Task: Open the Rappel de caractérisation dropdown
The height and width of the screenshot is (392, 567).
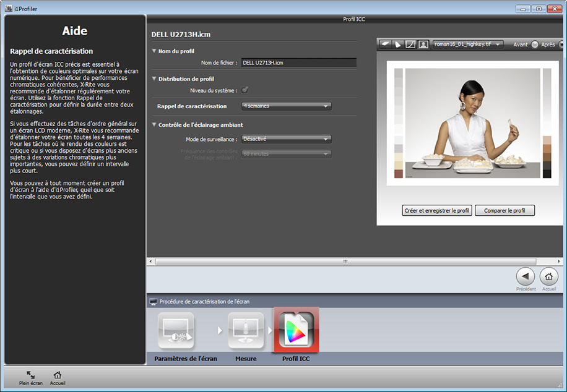Action: (287, 106)
